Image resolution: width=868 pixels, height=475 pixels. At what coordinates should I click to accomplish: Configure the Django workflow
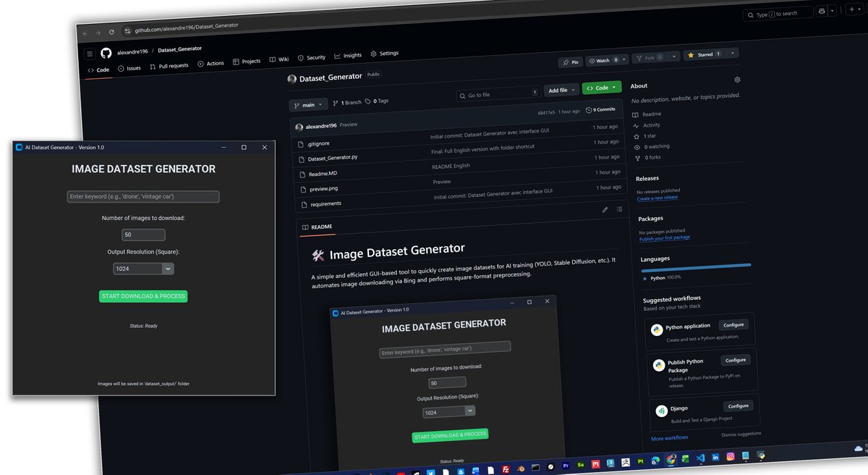tap(738, 406)
